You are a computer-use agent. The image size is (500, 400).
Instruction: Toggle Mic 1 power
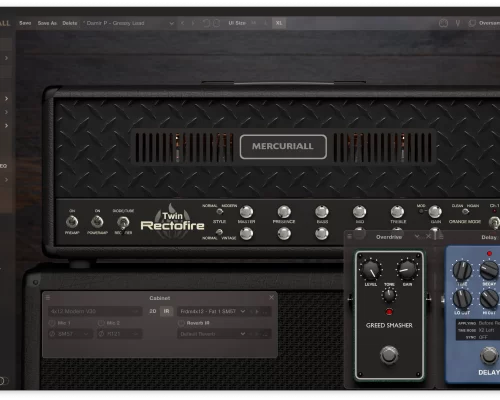pos(52,323)
